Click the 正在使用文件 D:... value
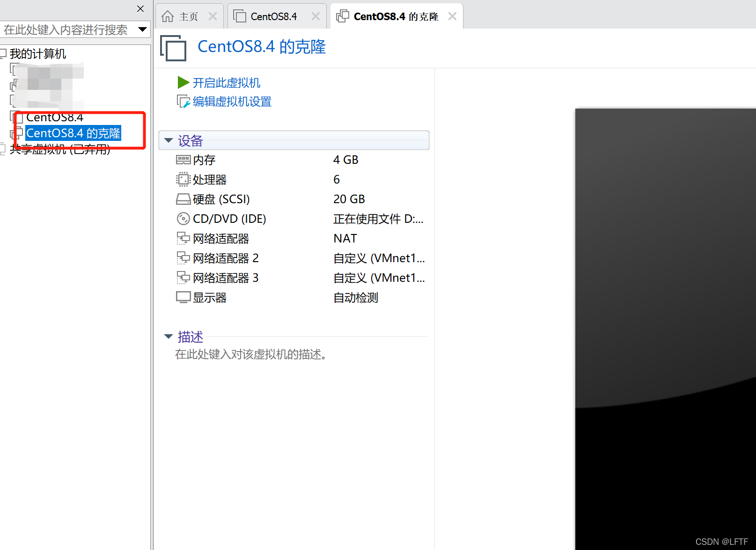Screen dimensions: 756x550 coord(378,219)
